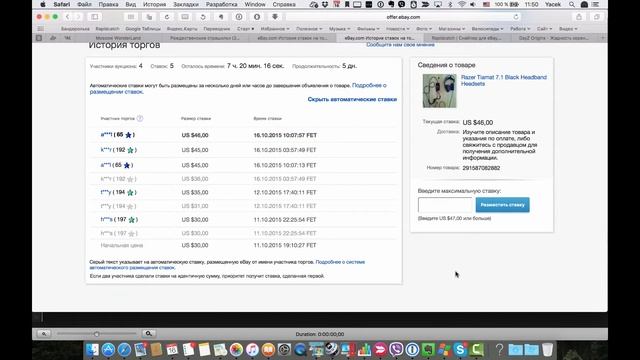Open Notification Center icon

tap(596, 4)
